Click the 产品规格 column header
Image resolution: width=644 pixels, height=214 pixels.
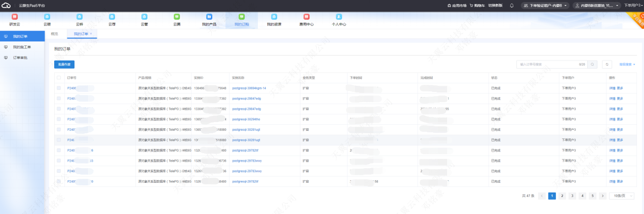coord(145,78)
